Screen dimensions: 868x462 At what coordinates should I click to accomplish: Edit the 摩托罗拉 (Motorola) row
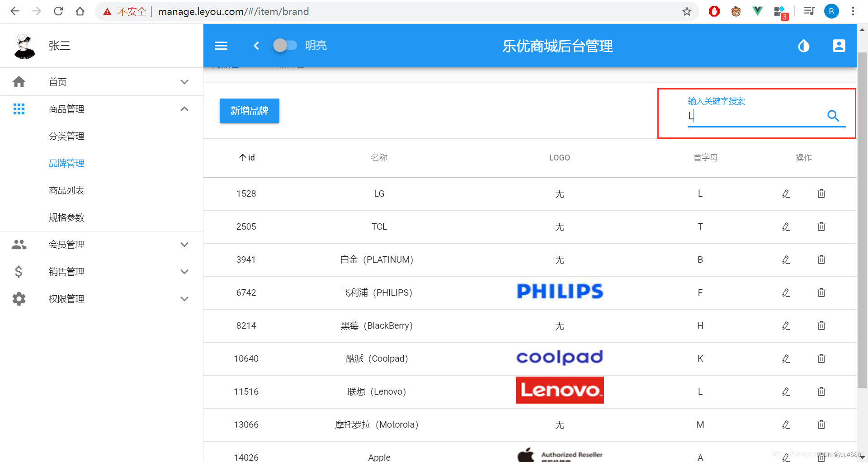[786, 424]
